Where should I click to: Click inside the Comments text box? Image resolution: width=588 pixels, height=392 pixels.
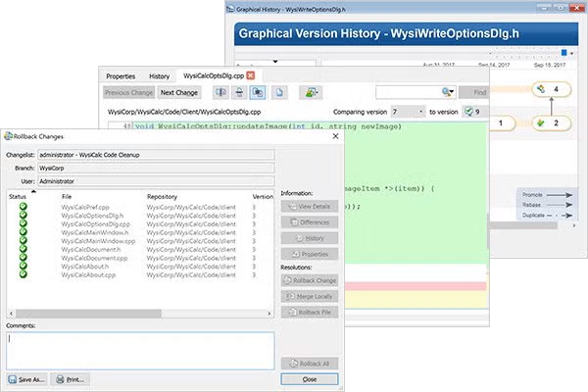[137, 349]
